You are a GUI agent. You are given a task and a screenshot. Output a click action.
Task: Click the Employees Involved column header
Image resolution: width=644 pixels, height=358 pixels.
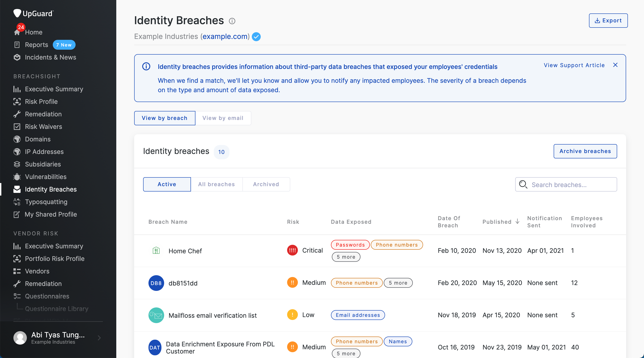[x=587, y=222]
